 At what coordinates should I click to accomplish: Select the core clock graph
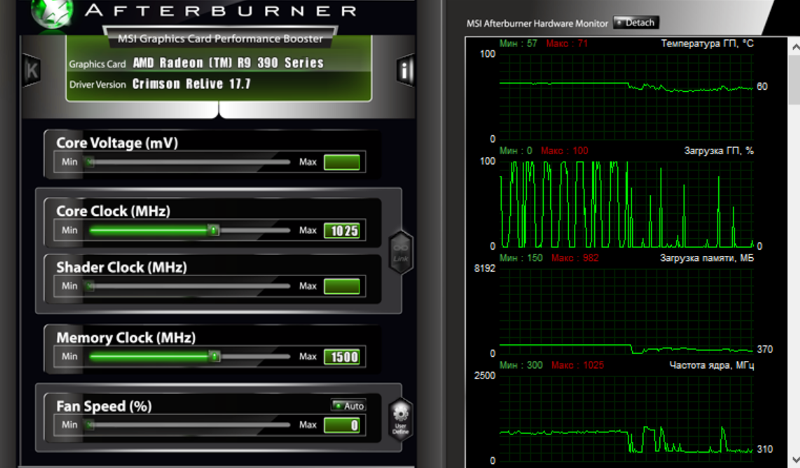(626, 418)
